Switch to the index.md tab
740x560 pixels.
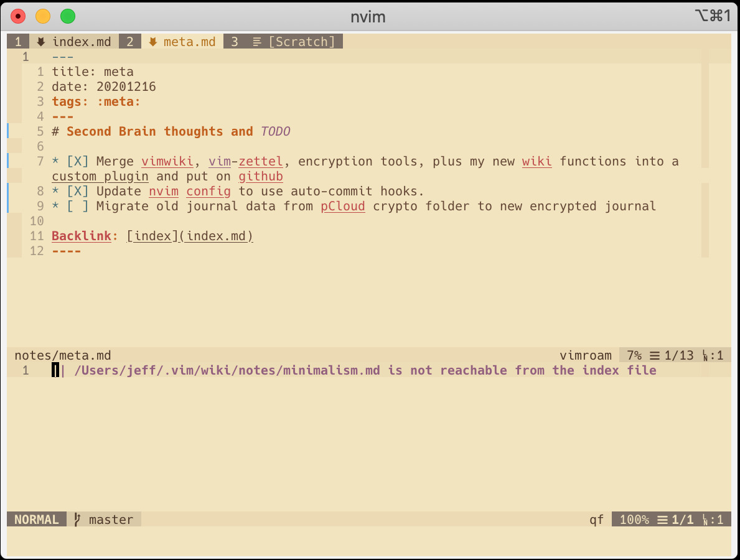click(81, 42)
